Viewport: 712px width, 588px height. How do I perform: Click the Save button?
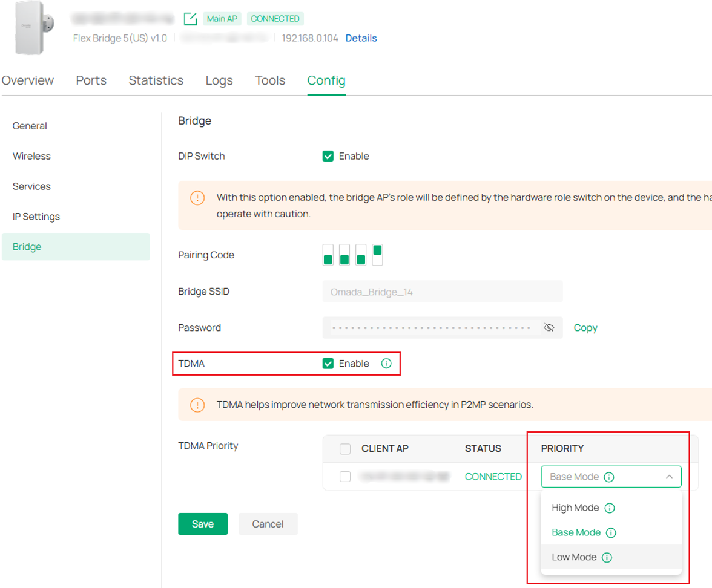coord(203,524)
